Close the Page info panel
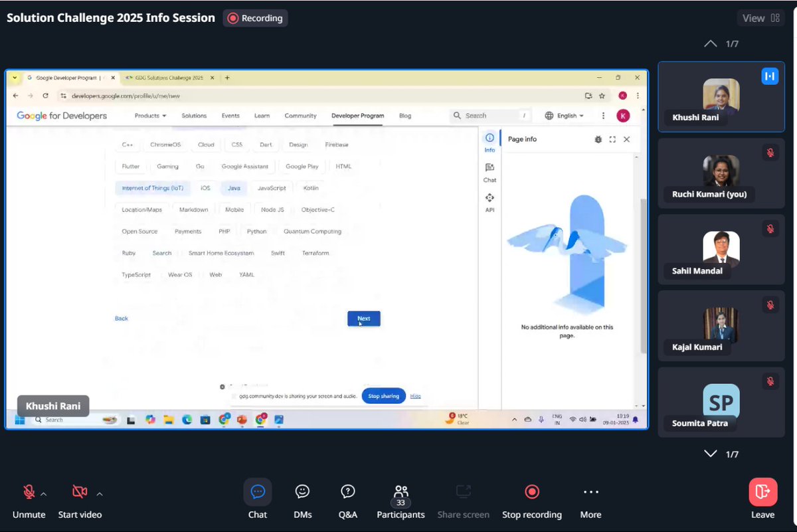 tap(626, 139)
